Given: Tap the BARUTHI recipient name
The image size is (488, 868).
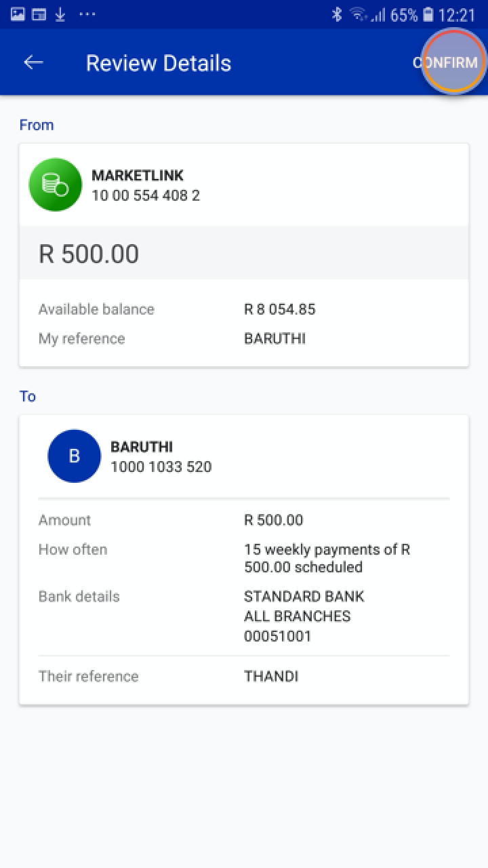Looking at the screenshot, I should pos(142,447).
